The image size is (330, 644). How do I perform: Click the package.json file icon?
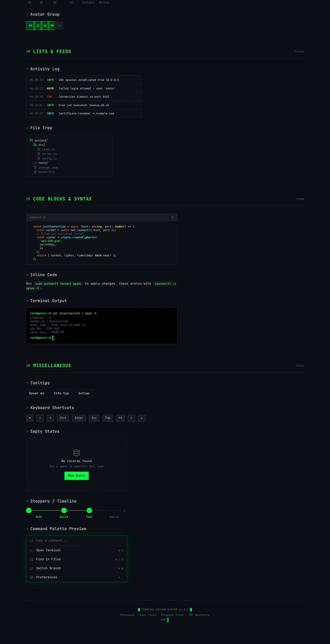[35, 167]
